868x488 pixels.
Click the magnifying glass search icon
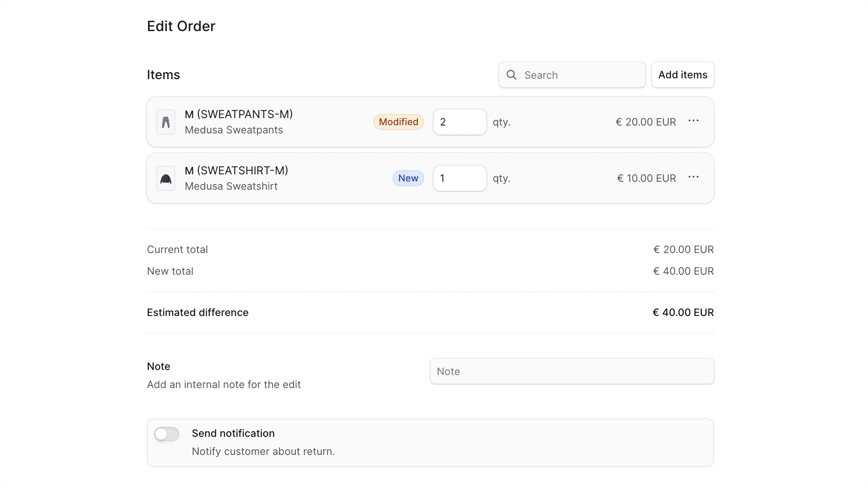click(x=511, y=75)
